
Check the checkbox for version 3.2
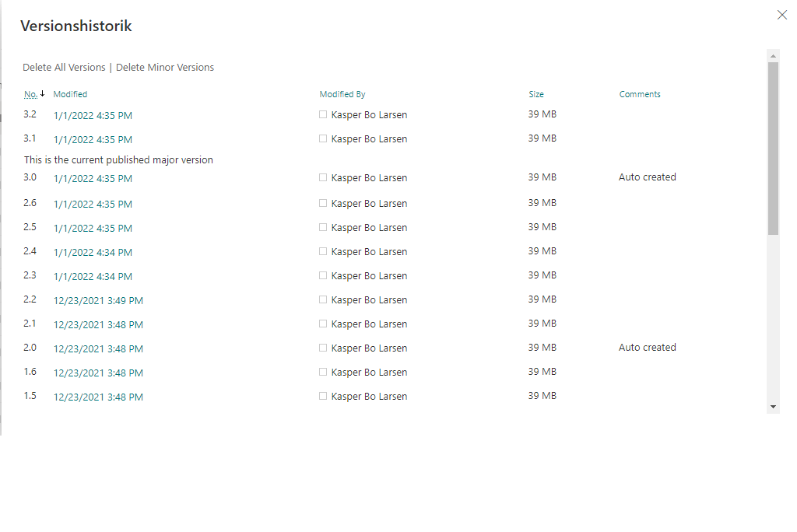tap(322, 114)
